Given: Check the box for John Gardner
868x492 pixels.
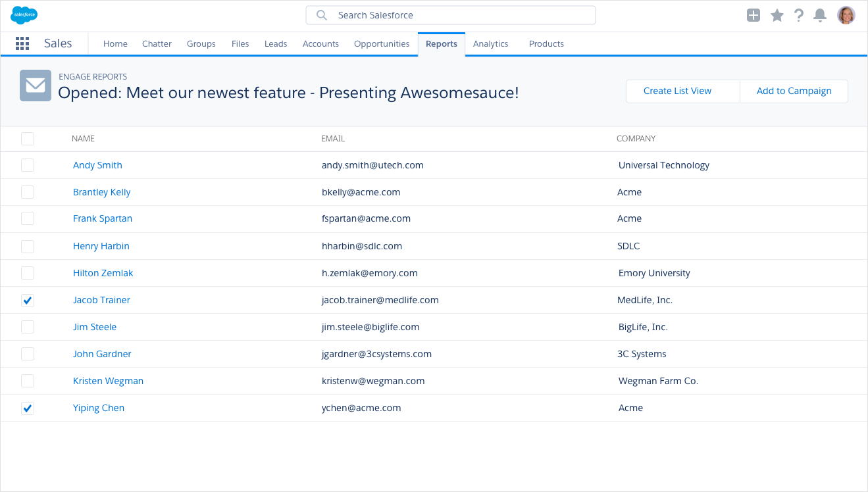Looking at the screenshot, I should pos(28,354).
